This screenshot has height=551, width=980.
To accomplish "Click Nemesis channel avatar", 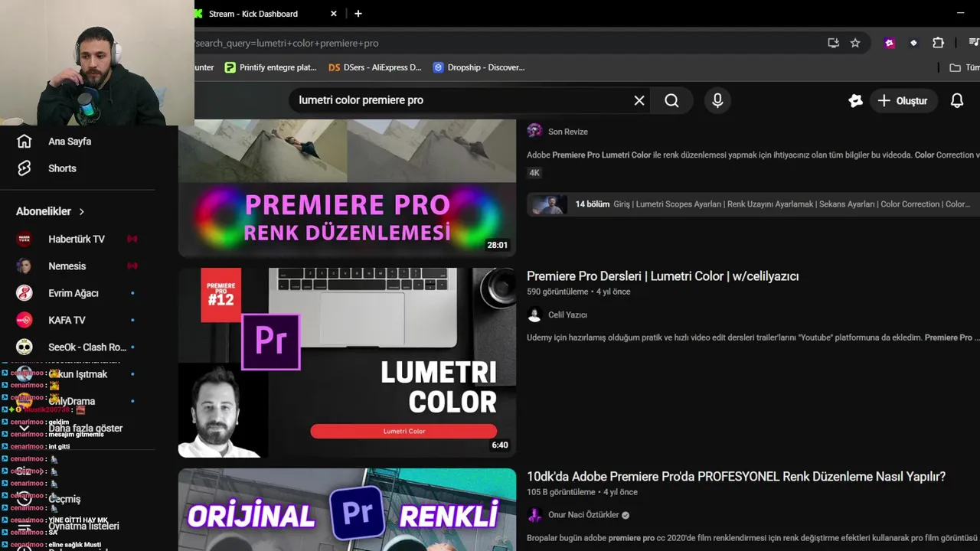I will (24, 266).
